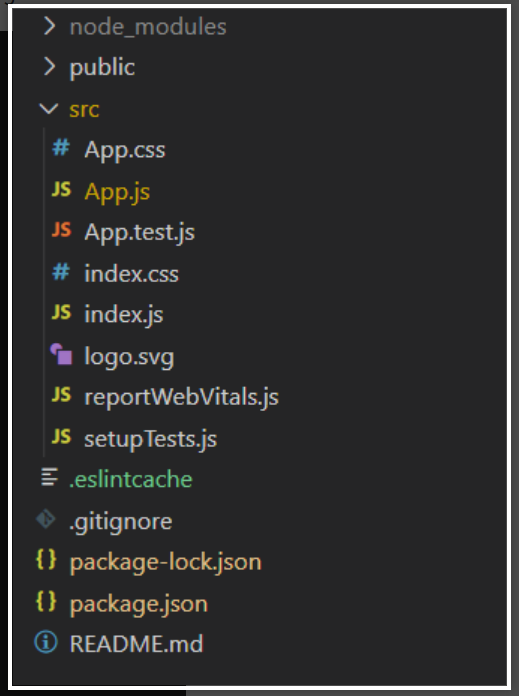Open the App.test.js file

pos(139,232)
